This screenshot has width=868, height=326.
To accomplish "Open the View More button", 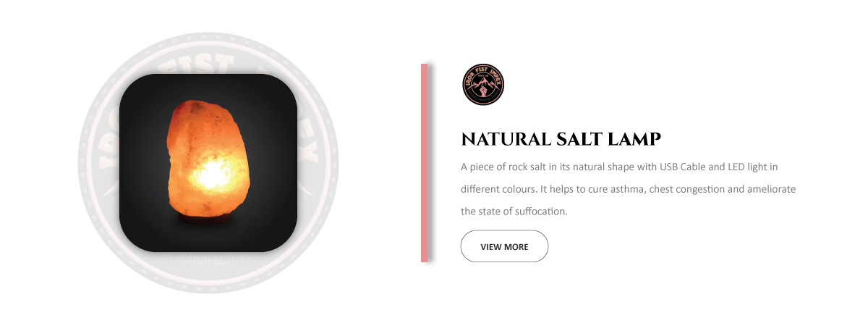I will [x=504, y=246].
